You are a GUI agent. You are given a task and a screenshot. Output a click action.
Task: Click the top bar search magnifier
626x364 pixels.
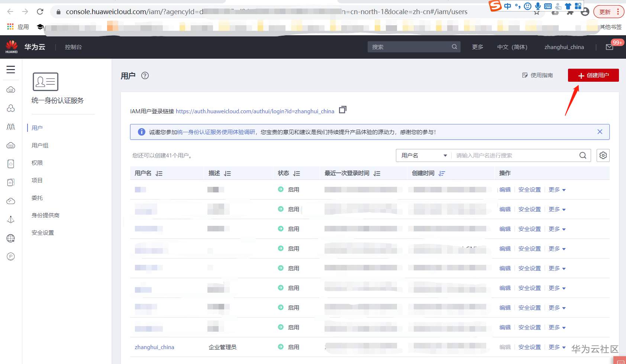[x=454, y=47]
